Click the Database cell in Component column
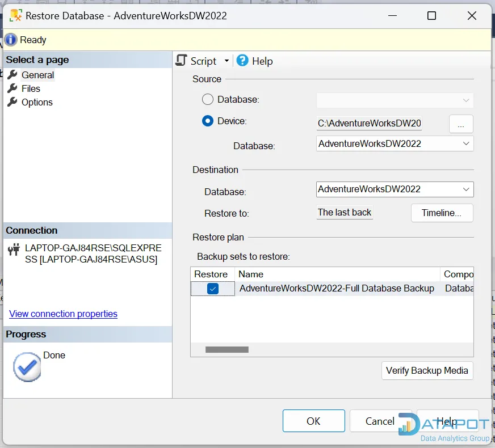This screenshot has height=448, width=495. click(458, 288)
